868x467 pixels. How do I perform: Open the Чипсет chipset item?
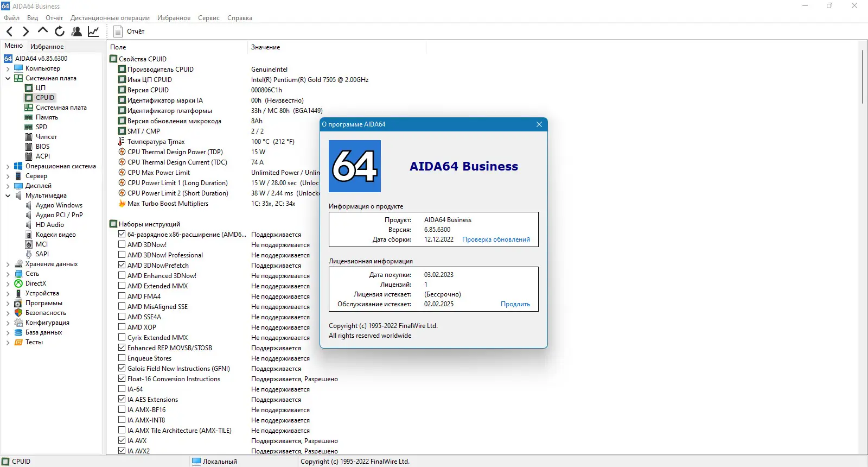tap(46, 137)
